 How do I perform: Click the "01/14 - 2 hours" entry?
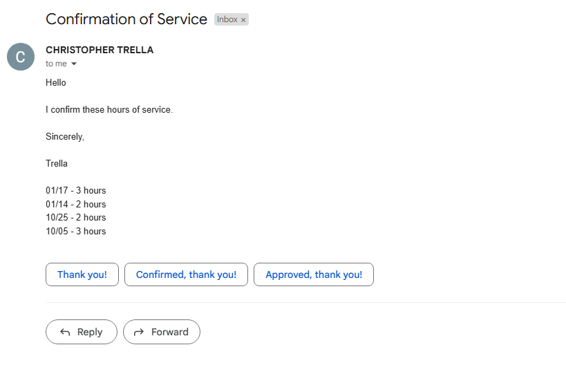click(x=76, y=204)
